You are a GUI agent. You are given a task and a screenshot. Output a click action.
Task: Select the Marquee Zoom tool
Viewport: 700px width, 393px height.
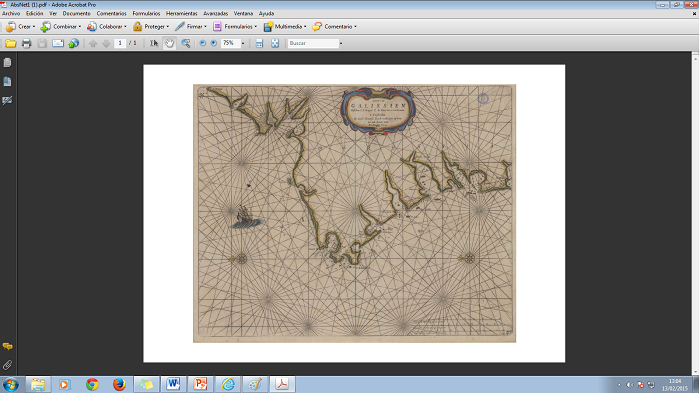(x=186, y=43)
